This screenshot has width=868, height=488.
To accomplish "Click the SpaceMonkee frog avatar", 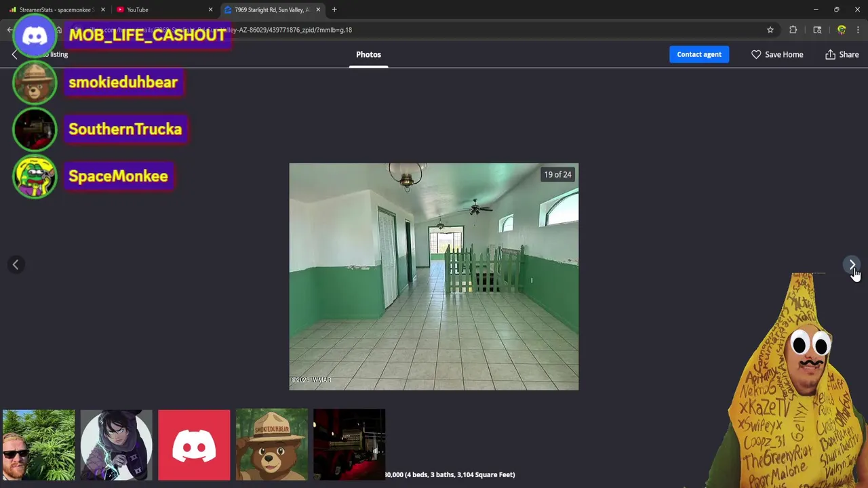I will pyautogui.click(x=35, y=176).
